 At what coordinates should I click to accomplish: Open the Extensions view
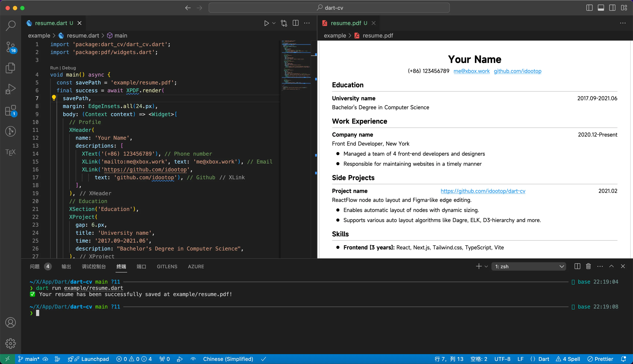(x=10, y=110)
